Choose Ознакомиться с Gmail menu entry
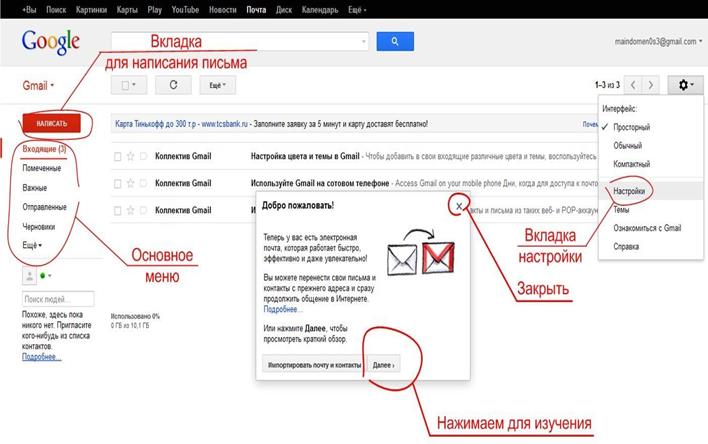Screen dimensions: 708x444 [x=647, y=228]
